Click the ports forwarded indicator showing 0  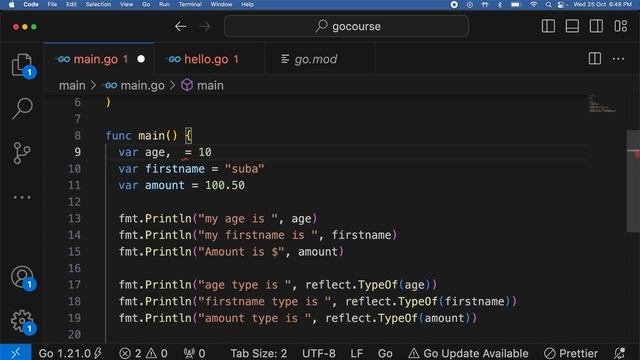(194, 353)
